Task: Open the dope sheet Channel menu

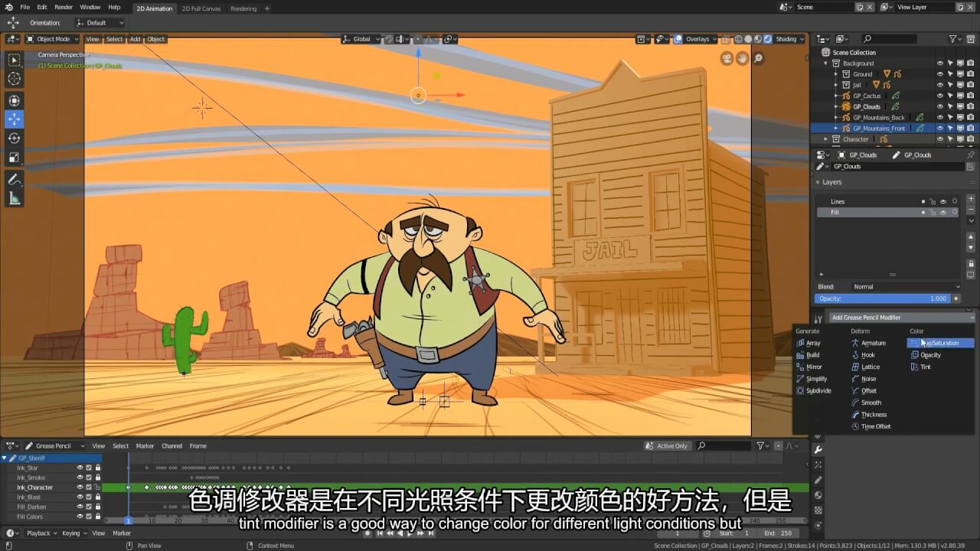Action: tap(171, 445)
